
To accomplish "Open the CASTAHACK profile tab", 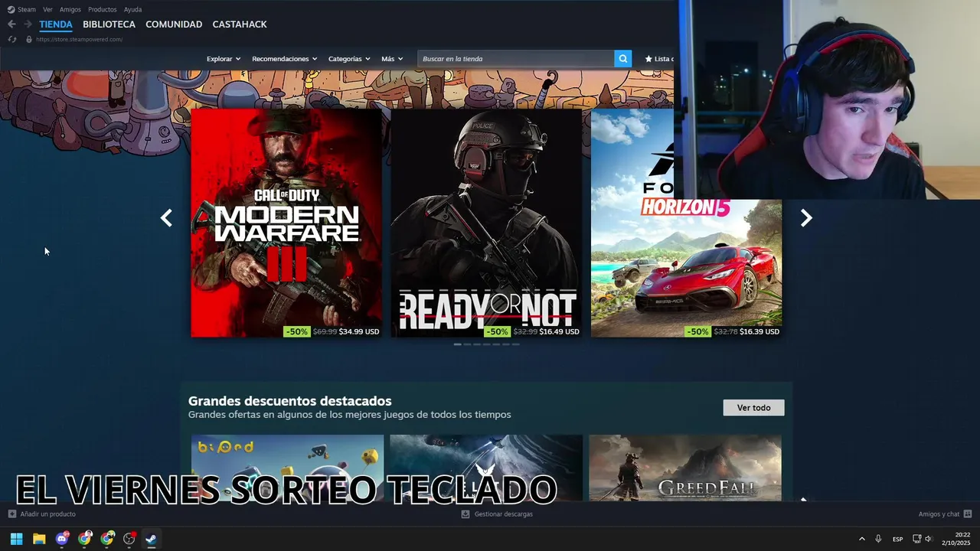I will click(240, 24).
